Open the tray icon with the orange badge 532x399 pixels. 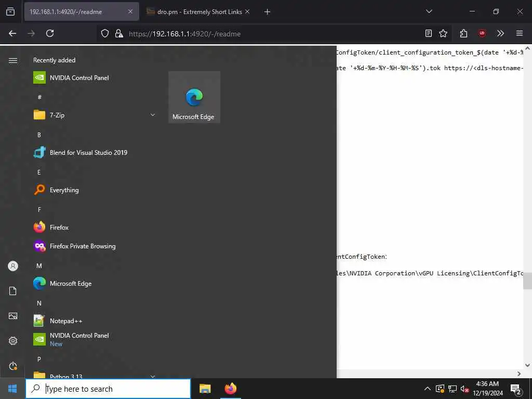(440, 389)
